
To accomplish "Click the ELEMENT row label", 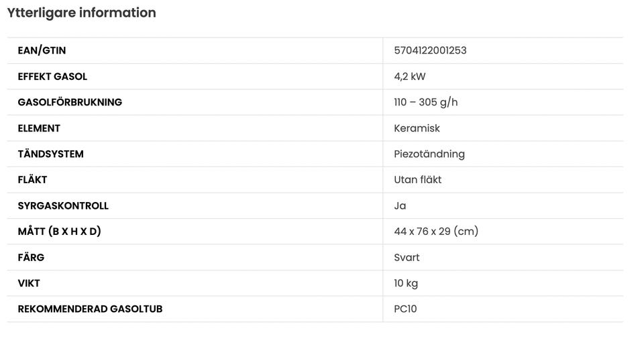I will tap(39, 128).
